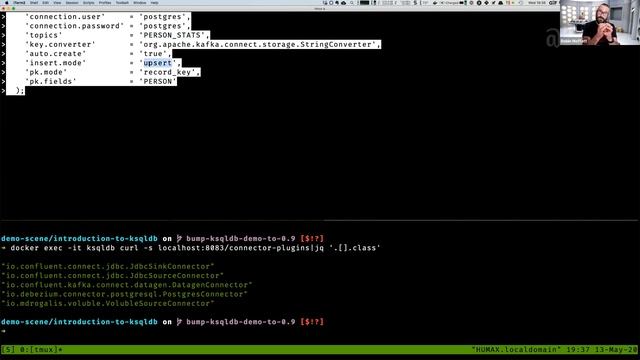640x360 pixels.
Task: Open the Profiles menu
Action: pyautogui.click(x=105, y=2)
